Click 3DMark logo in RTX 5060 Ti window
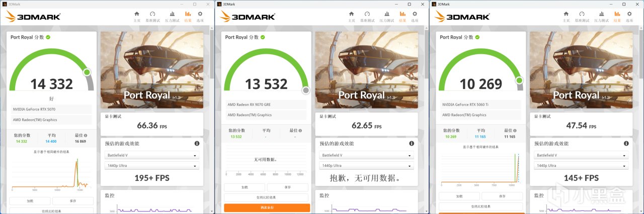Screen dimensions: 644x214 click(462, 17)
